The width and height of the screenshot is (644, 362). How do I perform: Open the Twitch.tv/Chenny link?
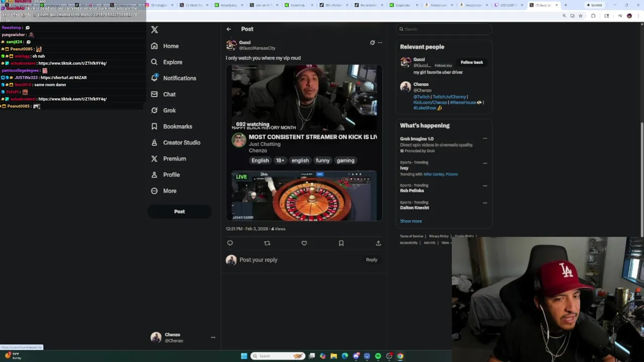click(x=449, y=97)
